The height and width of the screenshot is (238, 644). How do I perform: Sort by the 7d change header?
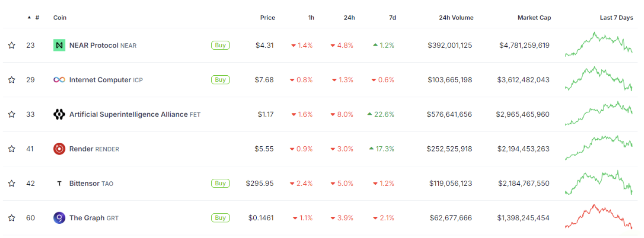(x=392, y=18)
